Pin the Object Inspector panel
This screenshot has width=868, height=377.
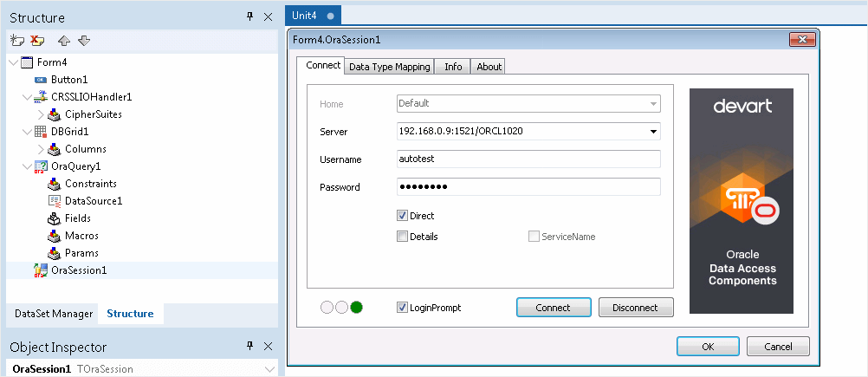tap(249, 347)
